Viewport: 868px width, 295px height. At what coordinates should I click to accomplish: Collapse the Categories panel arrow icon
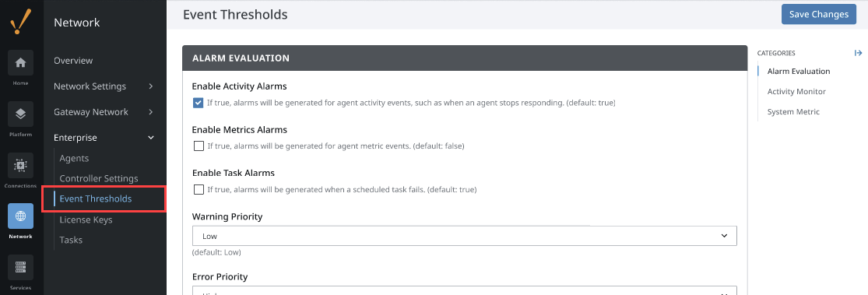click(858, 53)
